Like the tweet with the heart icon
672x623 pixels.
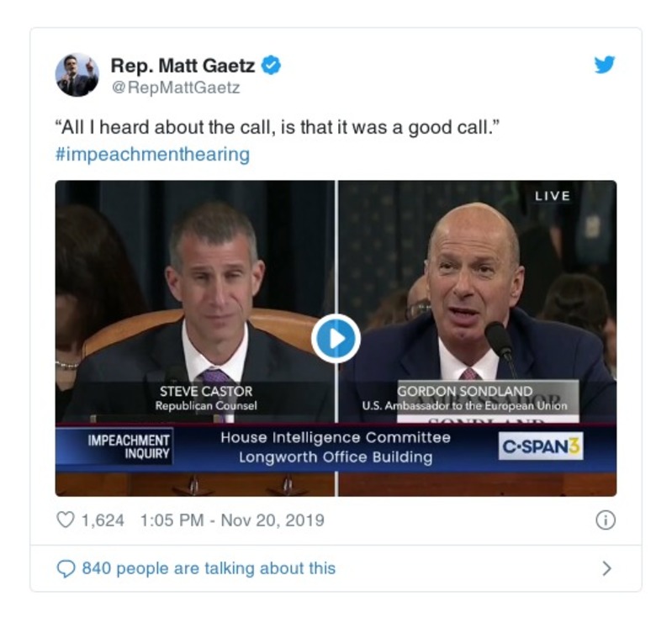coord(66,520)
